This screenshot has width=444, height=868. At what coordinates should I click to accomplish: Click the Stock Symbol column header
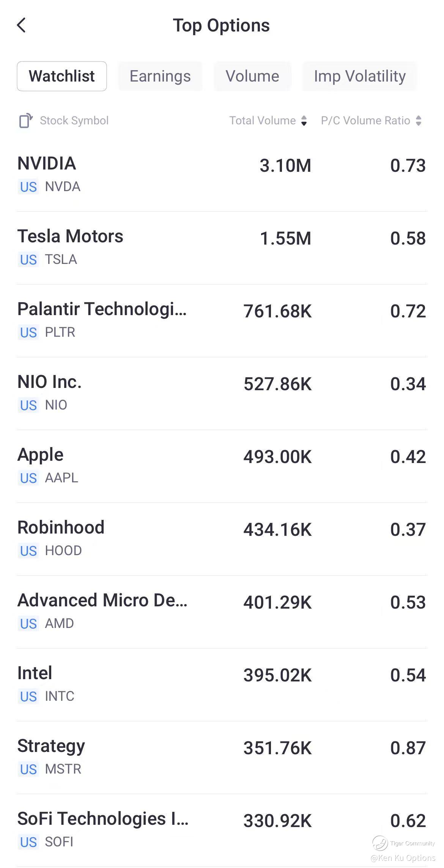[74, 121]
